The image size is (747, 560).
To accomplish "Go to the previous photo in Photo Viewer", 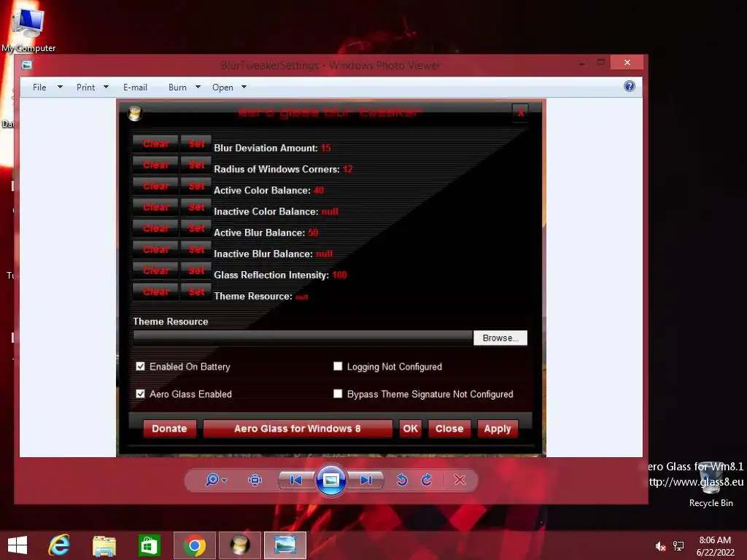I will click(x=296, y=480).
